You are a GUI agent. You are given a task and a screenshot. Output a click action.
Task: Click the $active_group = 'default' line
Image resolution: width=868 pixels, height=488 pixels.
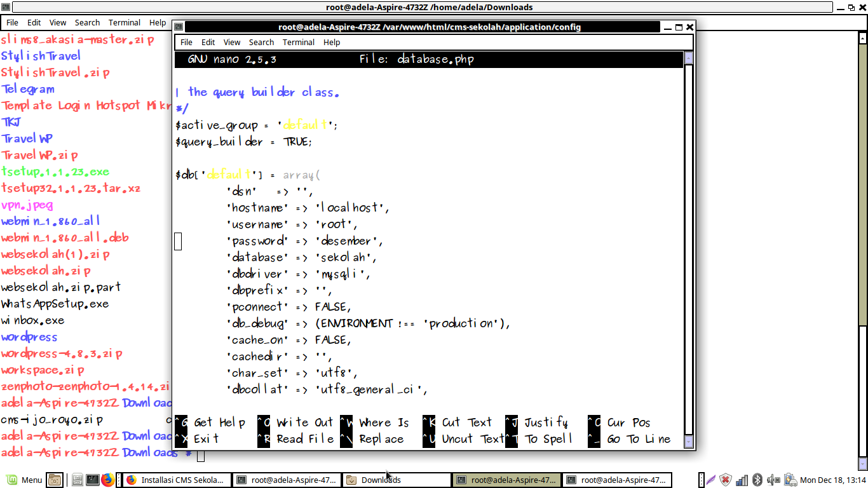(x=257, y=126)
